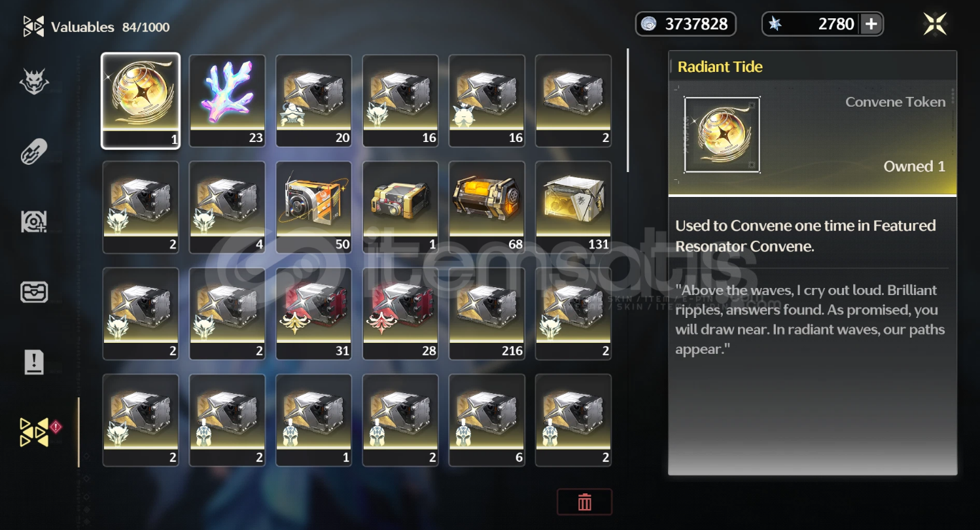
Task: Choose the red chest with count 31
Action: (313, 313)
